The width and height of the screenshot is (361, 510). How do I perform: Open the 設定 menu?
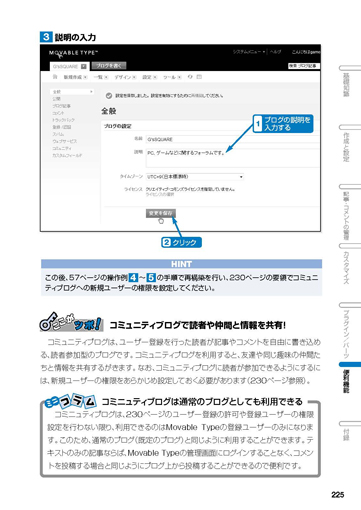pyautogui.click(x=149, y=77)
